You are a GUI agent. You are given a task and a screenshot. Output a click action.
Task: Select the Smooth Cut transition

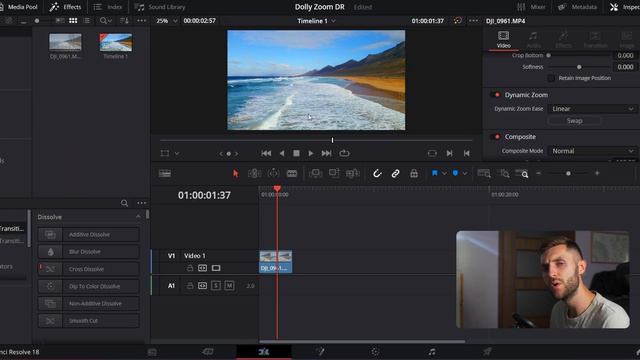point(89,321)
